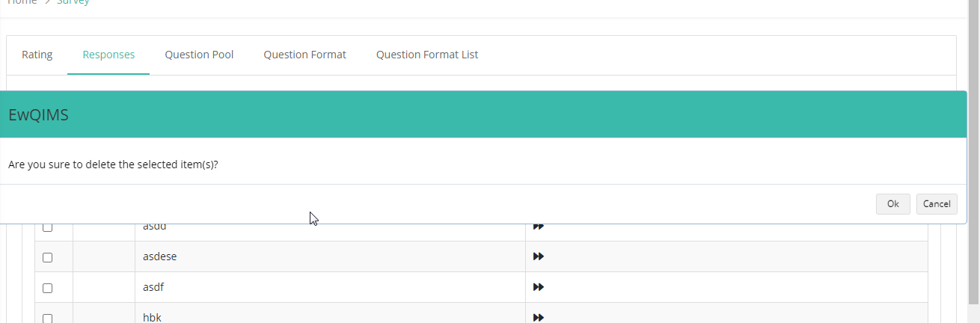The height and width of the screenshot is (323, 980).
Task: Go to the Question Pool tab
Action: point(199,55)
